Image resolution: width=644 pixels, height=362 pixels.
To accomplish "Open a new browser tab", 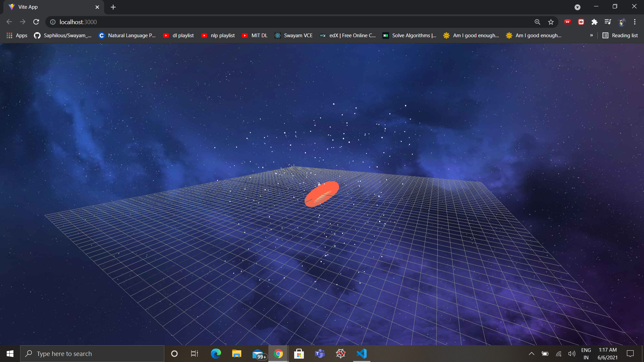I will click(113, 7).
